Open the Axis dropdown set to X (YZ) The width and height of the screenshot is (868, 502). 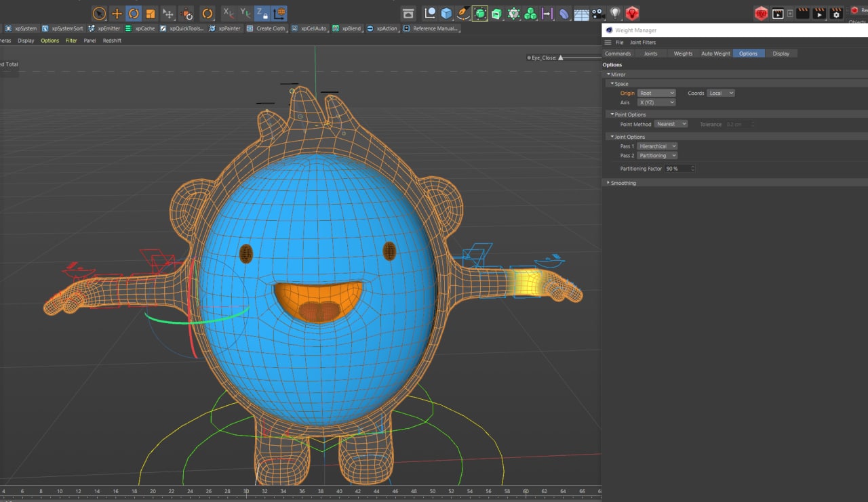pyautogui.click(x=656, y=102)
